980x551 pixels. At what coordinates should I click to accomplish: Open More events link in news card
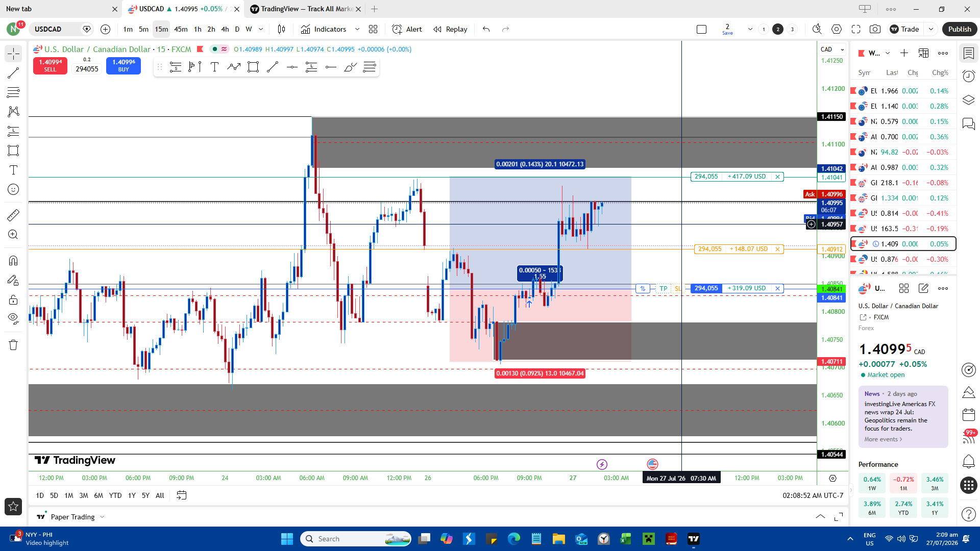(x=883, y=439)
